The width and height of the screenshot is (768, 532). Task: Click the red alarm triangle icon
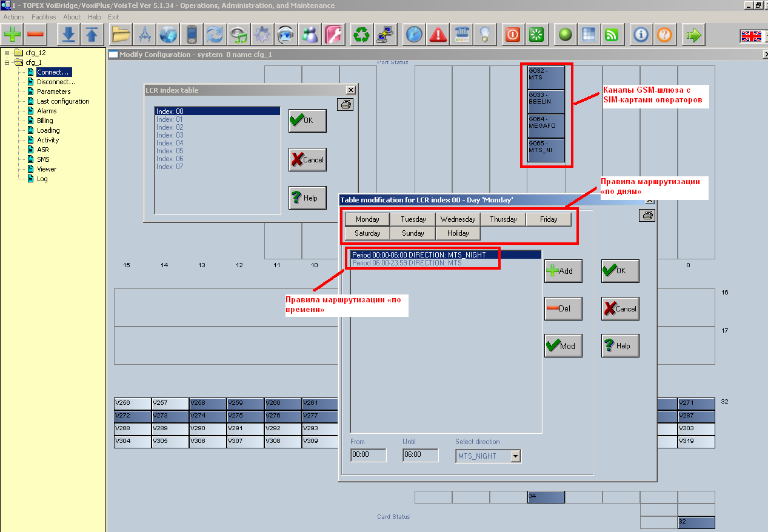438,35
